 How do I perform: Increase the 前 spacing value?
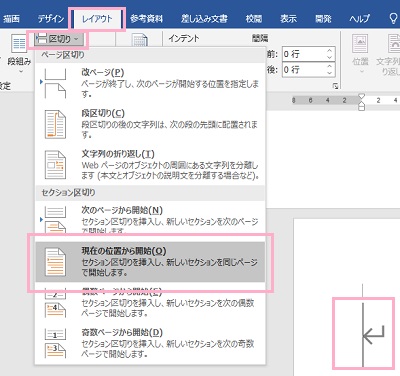tap(330, 50)
